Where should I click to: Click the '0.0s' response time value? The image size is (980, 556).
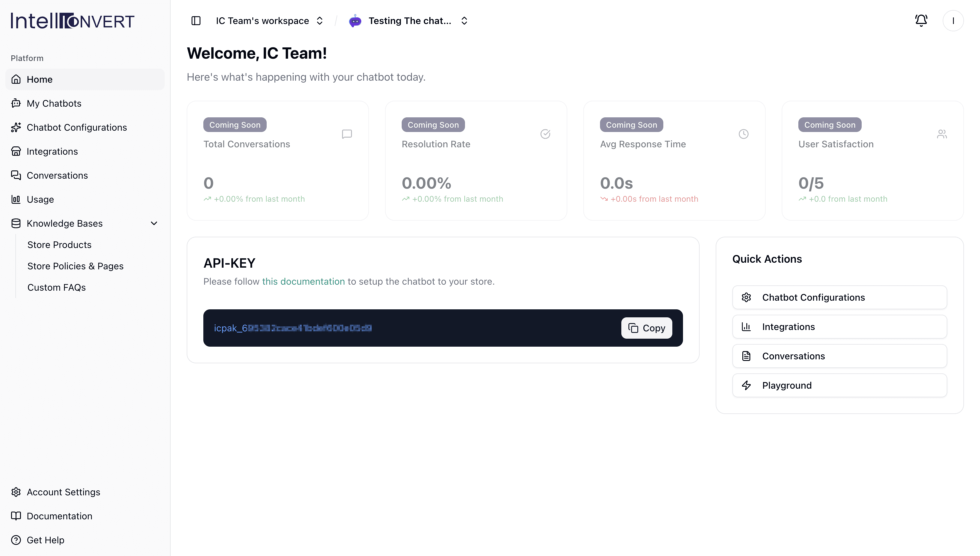coord(616,183)
